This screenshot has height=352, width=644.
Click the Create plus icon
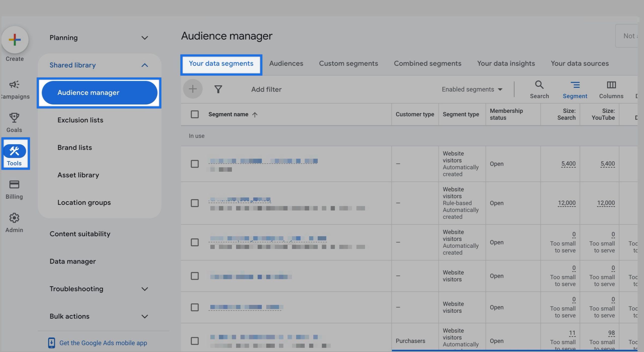point(15,40)
